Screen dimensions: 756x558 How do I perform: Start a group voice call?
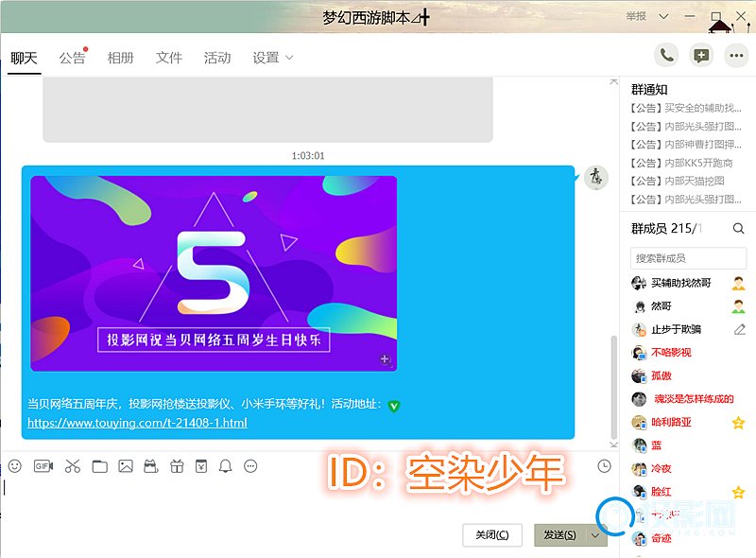(666, 56)
